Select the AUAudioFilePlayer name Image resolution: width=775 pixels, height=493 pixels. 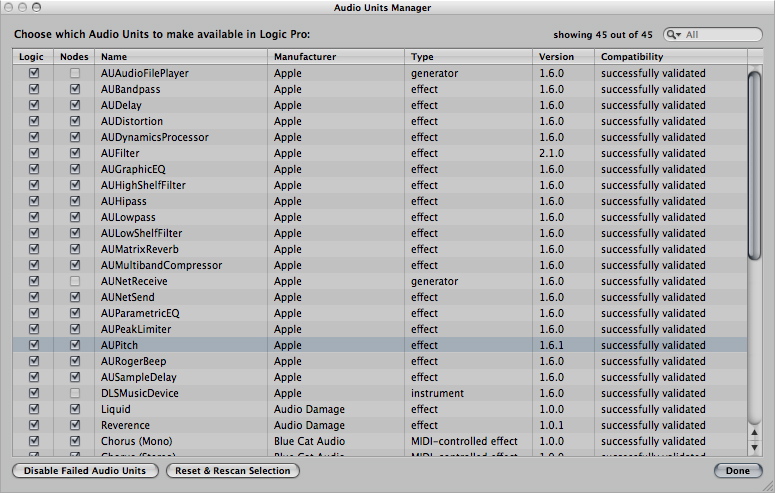coord(145,73)
